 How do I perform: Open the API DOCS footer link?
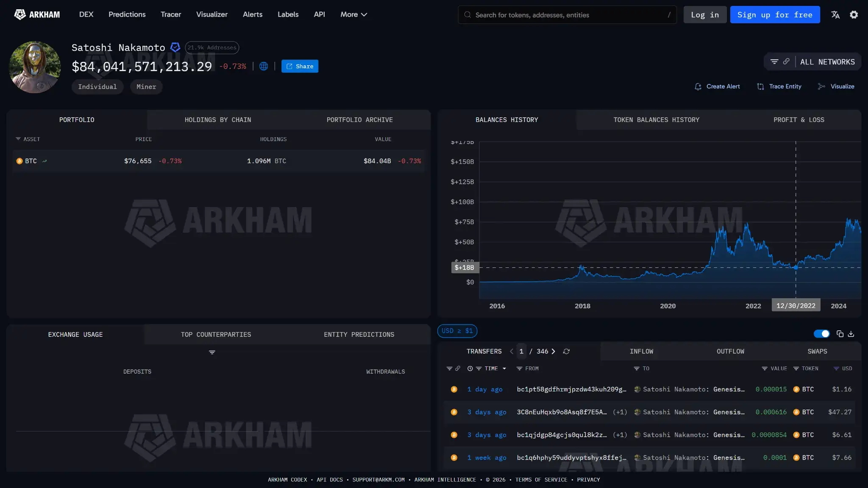pos(330,480)
